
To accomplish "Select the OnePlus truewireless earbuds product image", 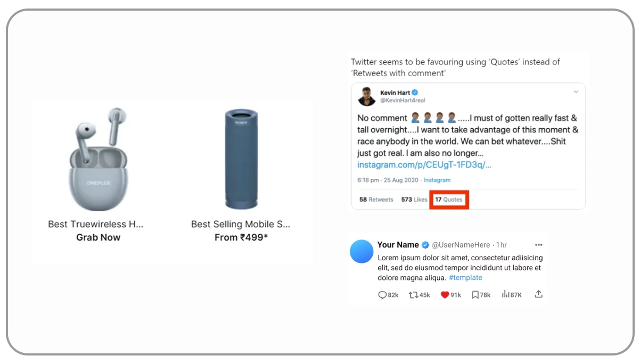I will tap(99, 157).
